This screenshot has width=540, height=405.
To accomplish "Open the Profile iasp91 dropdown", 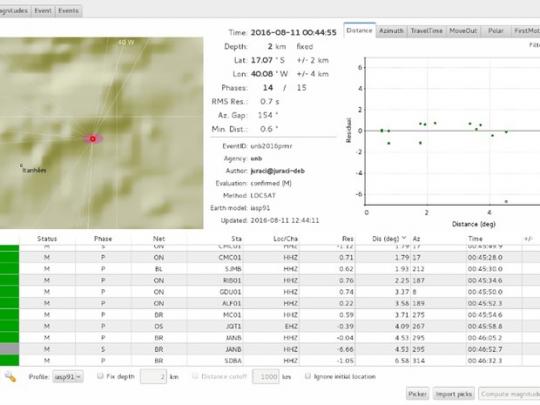I will point(68,377).
